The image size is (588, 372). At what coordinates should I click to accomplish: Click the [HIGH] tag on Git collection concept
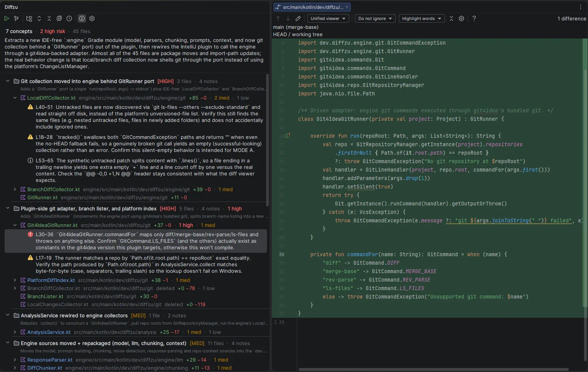(x=166, y=81)
